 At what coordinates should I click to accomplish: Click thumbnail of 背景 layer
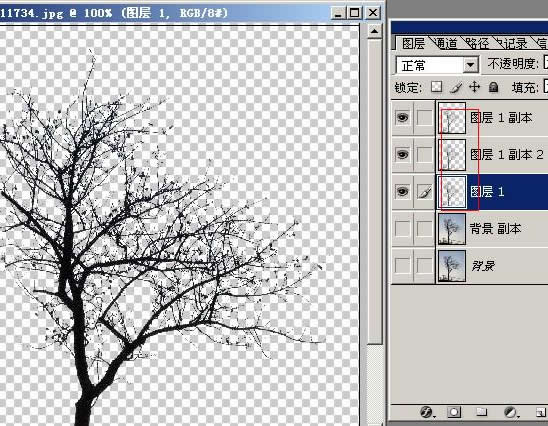(452, 266)
